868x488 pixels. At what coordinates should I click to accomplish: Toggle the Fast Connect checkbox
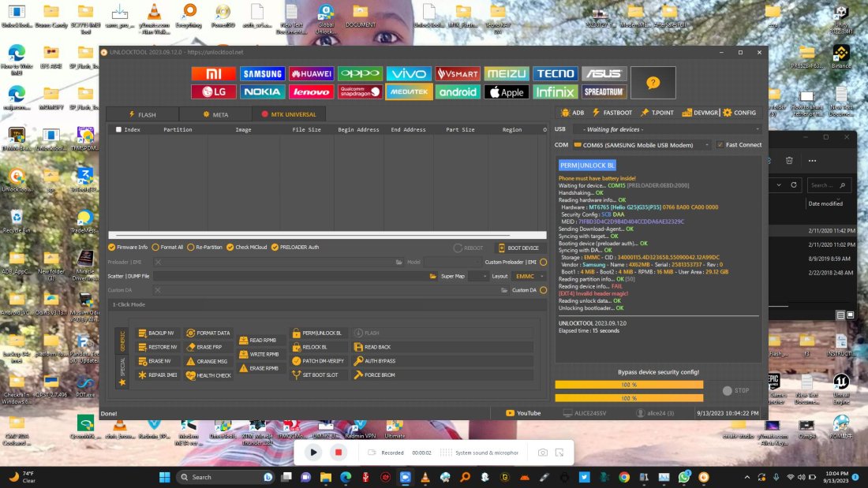[720, 145]
